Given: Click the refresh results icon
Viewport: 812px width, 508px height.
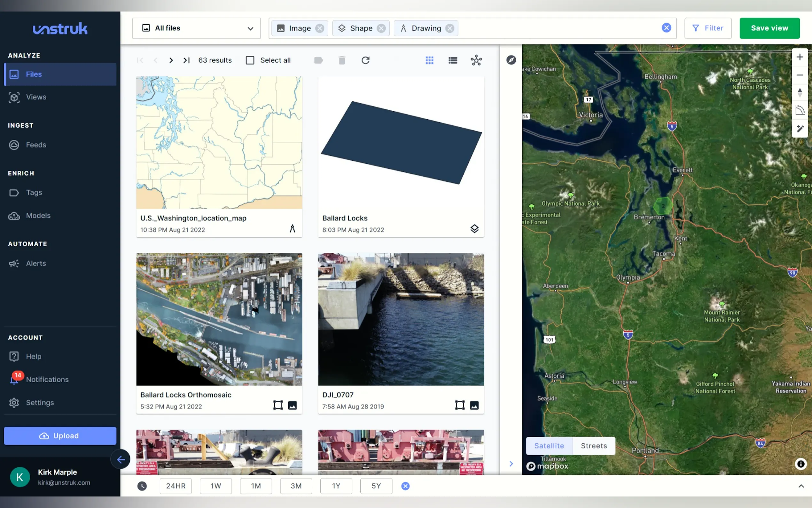Looking at the screenshot, I should coord(365,60).
